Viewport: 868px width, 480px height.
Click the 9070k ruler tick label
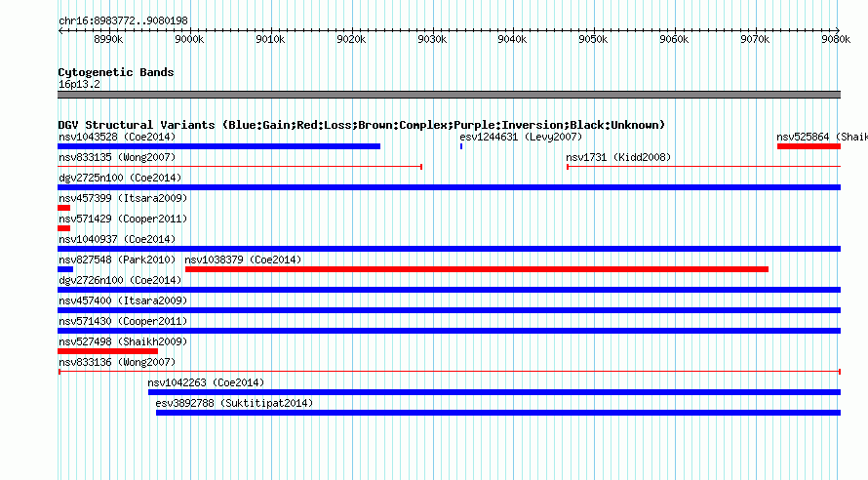point(755,39)
